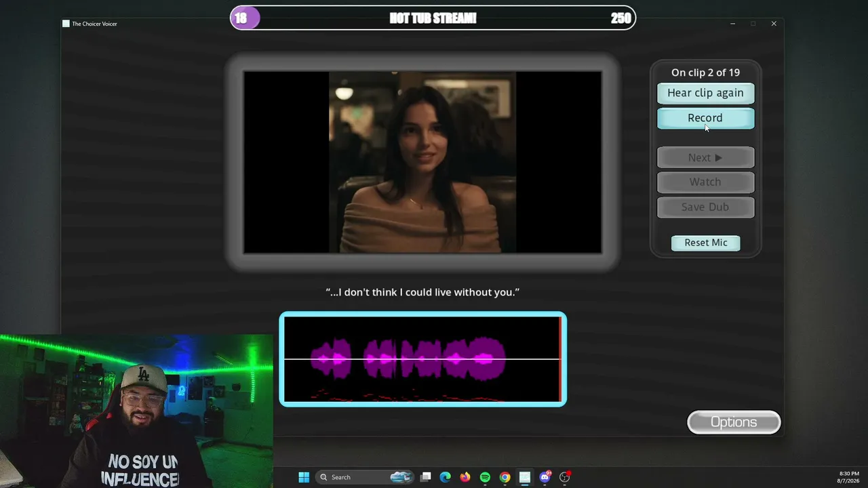The height and width of the screenshot is (488, 868).
Task: Launch Microsoft Edge from the taskbar
Action: (445, 477)
